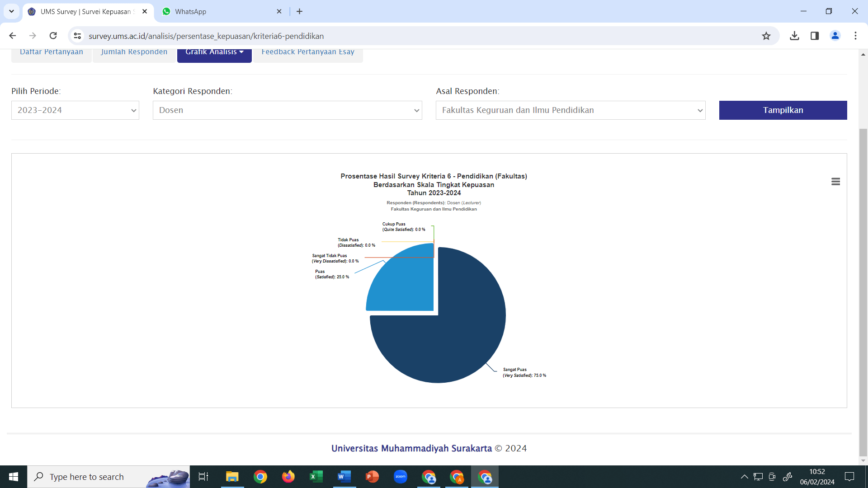Close the UMS Survey tab
The image size is (868, 488).
tap(145, 11)
